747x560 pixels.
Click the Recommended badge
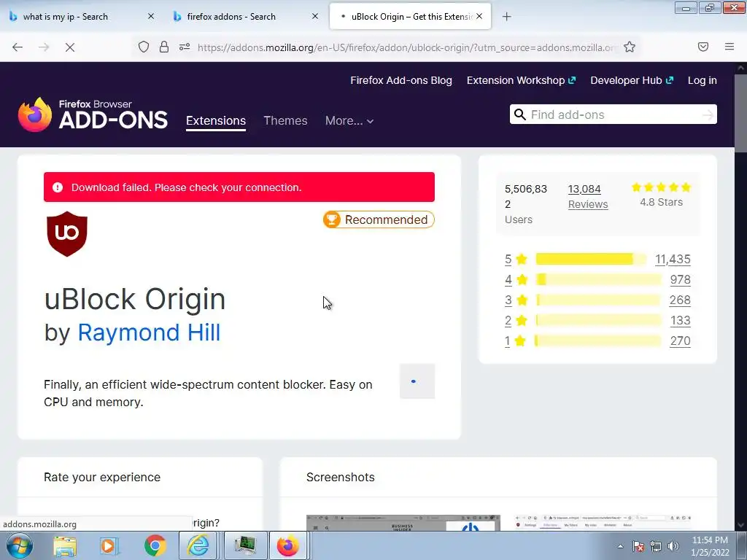click(379, 219)
